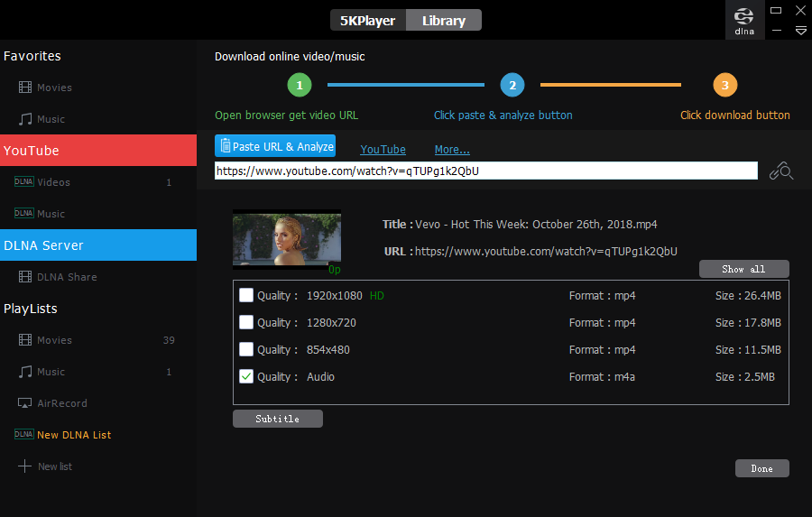
Task: Click the URL text under the title
Action: pyautogui.click(x=546, y=251)
